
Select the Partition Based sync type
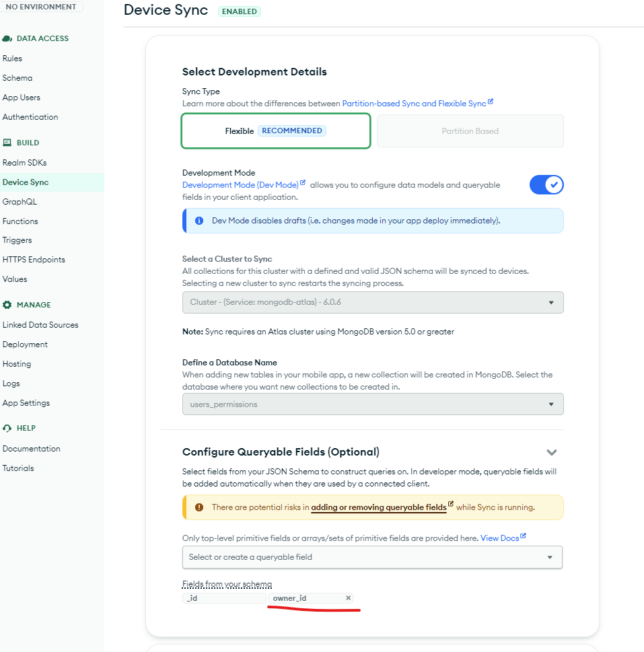tap(470, 131)
